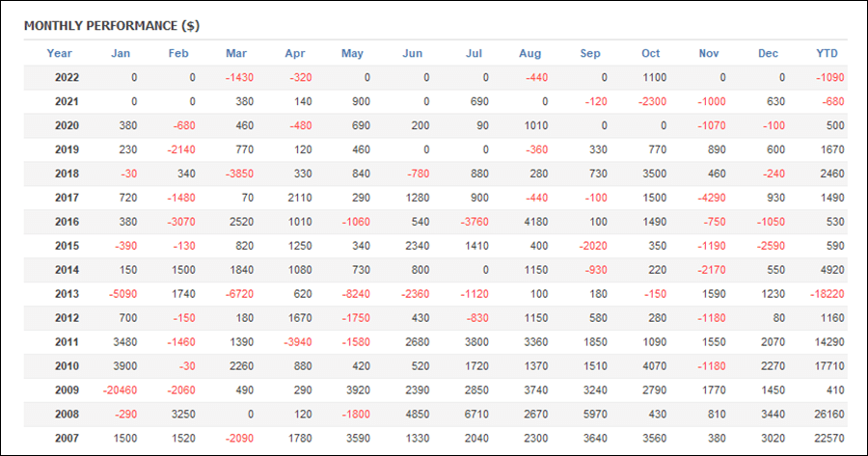Click the 17710 YTD value for 2010
The height and width of the screenshot is (456, 868).
829,366
